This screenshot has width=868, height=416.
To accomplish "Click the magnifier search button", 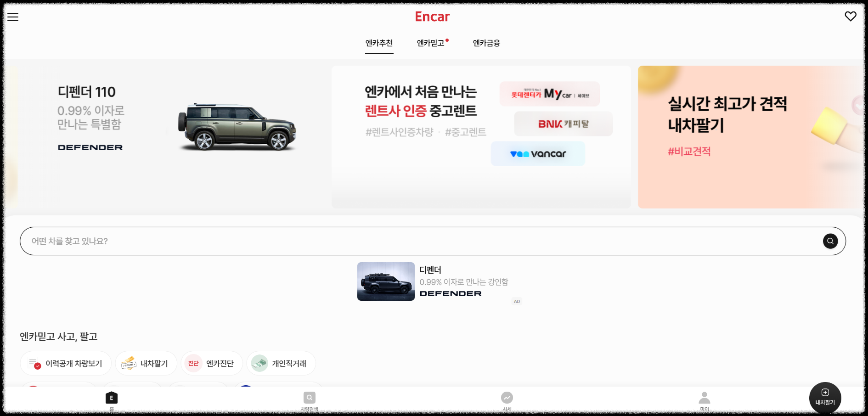I will (830, 241).
